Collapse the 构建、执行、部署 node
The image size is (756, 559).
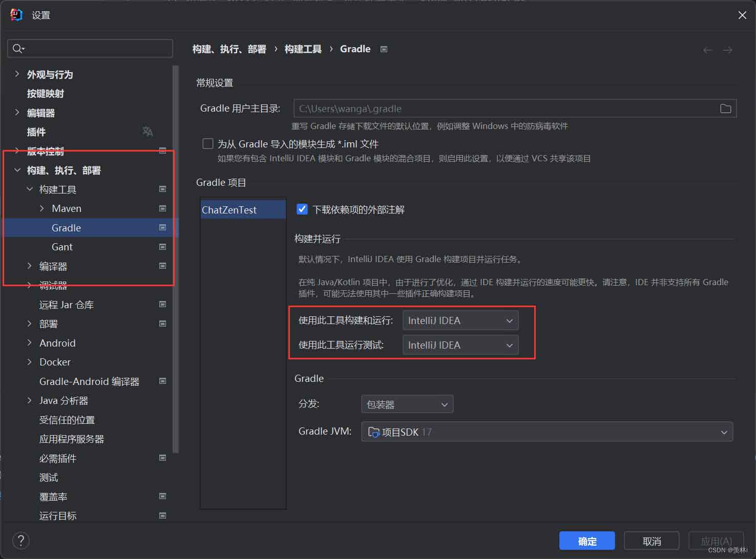click(17, 170)
